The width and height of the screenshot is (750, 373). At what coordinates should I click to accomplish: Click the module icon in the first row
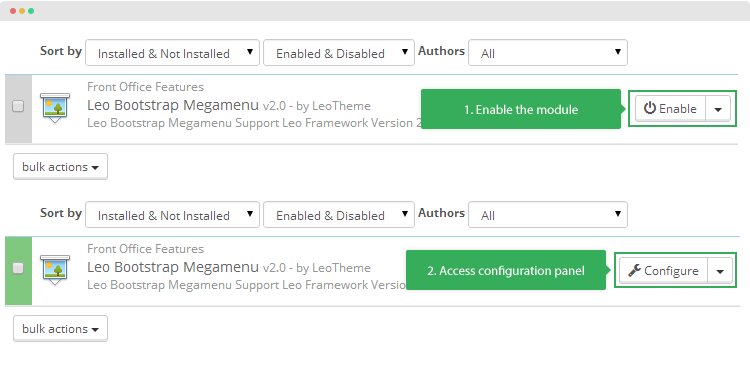55,108
